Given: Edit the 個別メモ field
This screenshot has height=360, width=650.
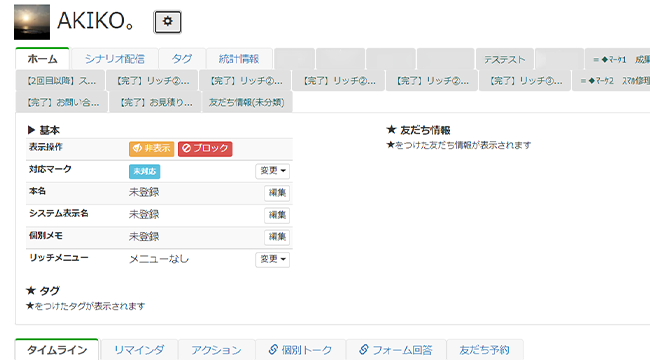Looking at the screenshot, I should pyautogui.click(x=277, y=237).
